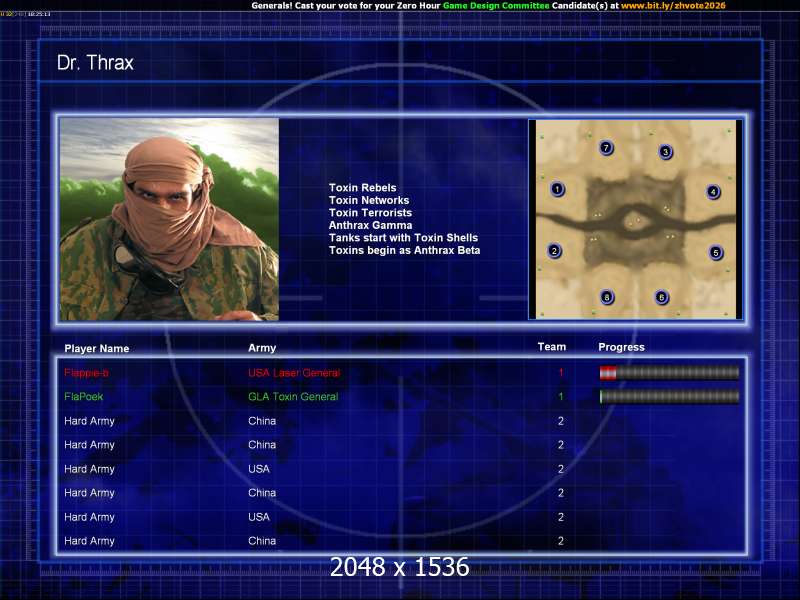The image size is (800, 600).
Task: Click the desert map preview center
Action: [x=636, y=219]
